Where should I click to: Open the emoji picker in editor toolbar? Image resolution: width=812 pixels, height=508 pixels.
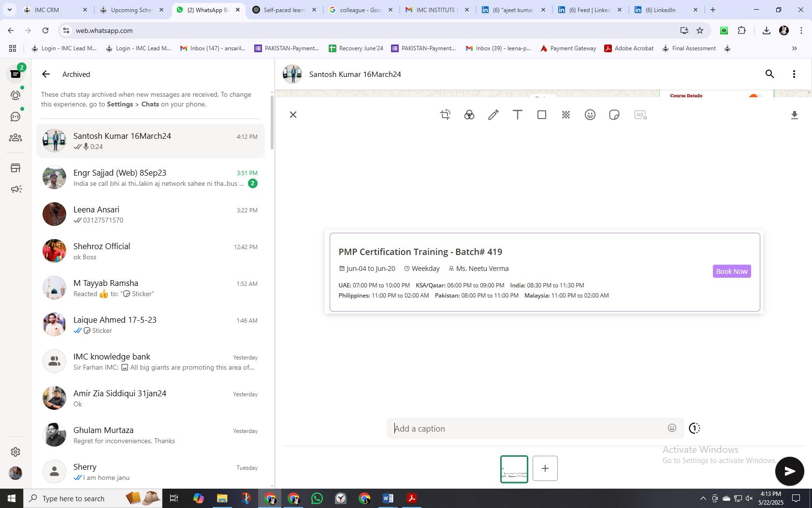[x=590, y=115]
